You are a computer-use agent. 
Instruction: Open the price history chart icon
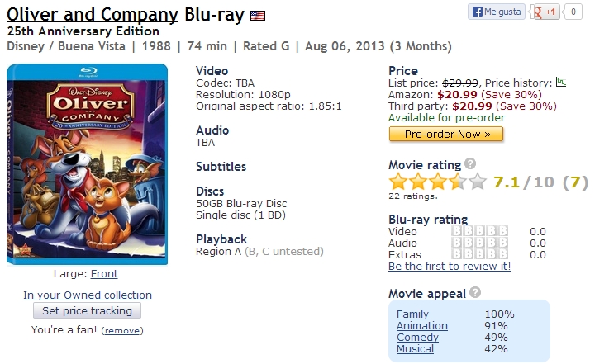click(561, 82)
